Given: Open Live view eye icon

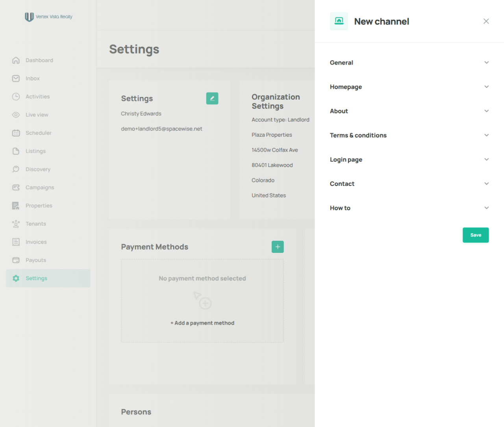Looking at the screenshot, I should [x=16, y=115].
